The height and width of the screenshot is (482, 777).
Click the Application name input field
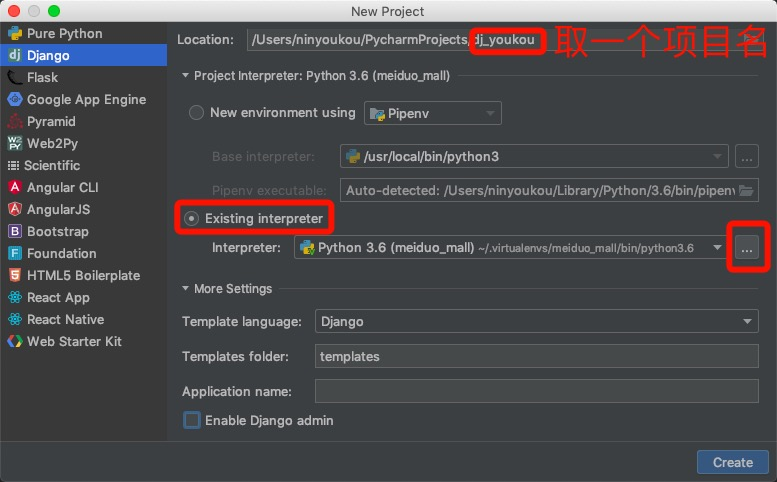[537, 391]
